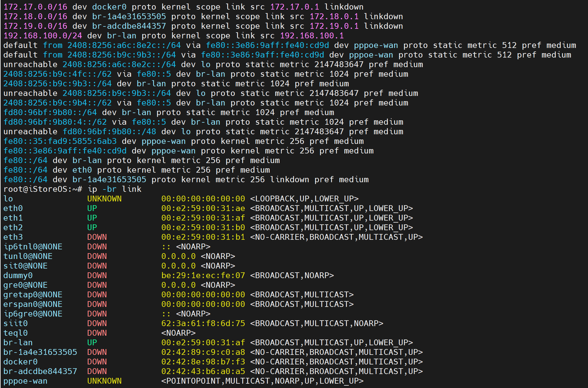Click the pppoe-wan name in link list
This screenshot has width=588, height=388.
coord(26,381)
